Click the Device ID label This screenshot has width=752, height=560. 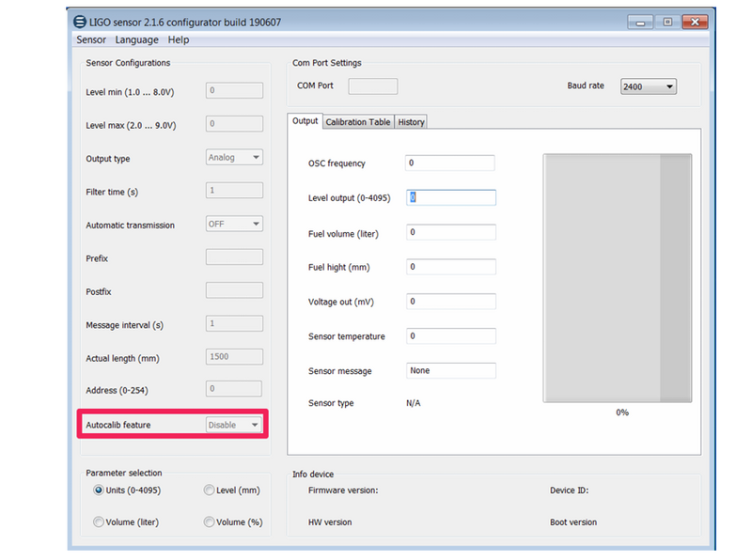click(569, 490)
